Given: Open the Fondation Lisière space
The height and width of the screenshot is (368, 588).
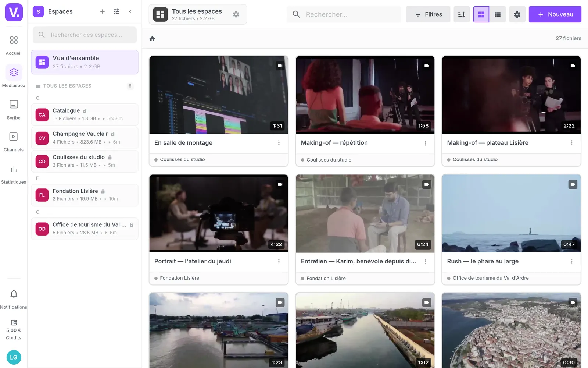Looking at the screenshot, I should (x=85, y=195).
